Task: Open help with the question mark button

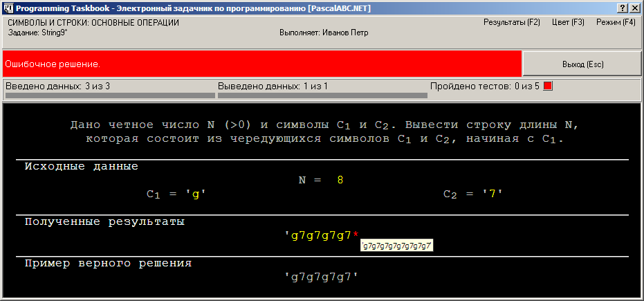Action: (623, 8)
